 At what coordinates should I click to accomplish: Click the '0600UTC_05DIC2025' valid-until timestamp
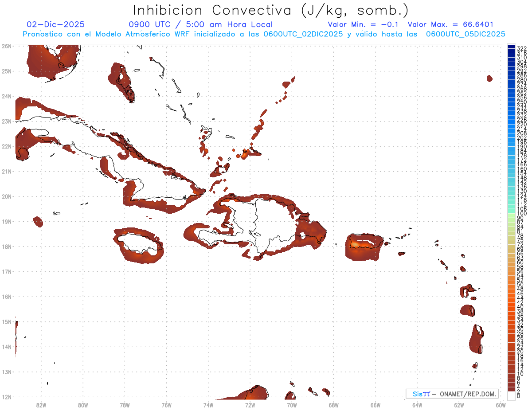click(x=465, y=34)
